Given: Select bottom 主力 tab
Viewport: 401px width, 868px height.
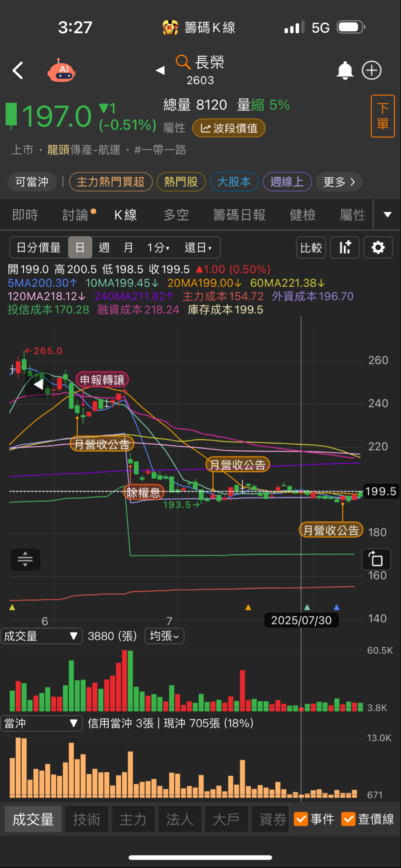Looking at the screenshot, I should 133,819.
